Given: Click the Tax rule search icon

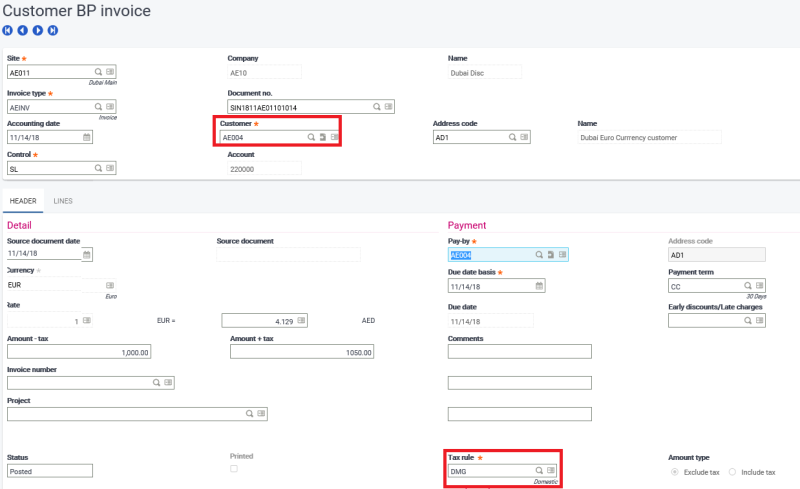Looking at the screenshot, I should [x=539, y=470].
